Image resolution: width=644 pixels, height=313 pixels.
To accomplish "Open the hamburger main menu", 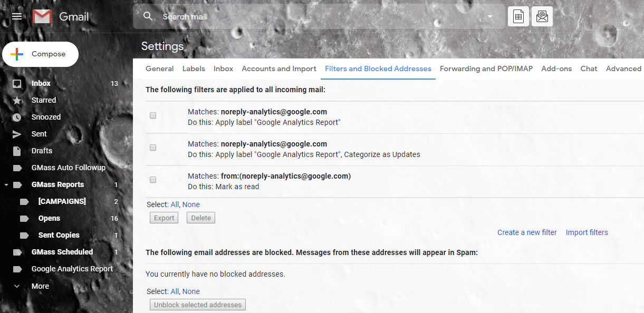I will (16, 16).
